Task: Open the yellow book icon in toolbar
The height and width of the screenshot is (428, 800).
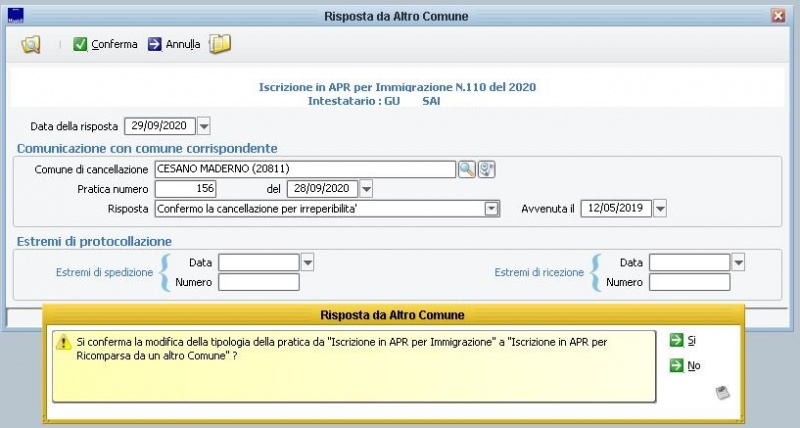Action: pyautogui.click(x=220, y=44)
